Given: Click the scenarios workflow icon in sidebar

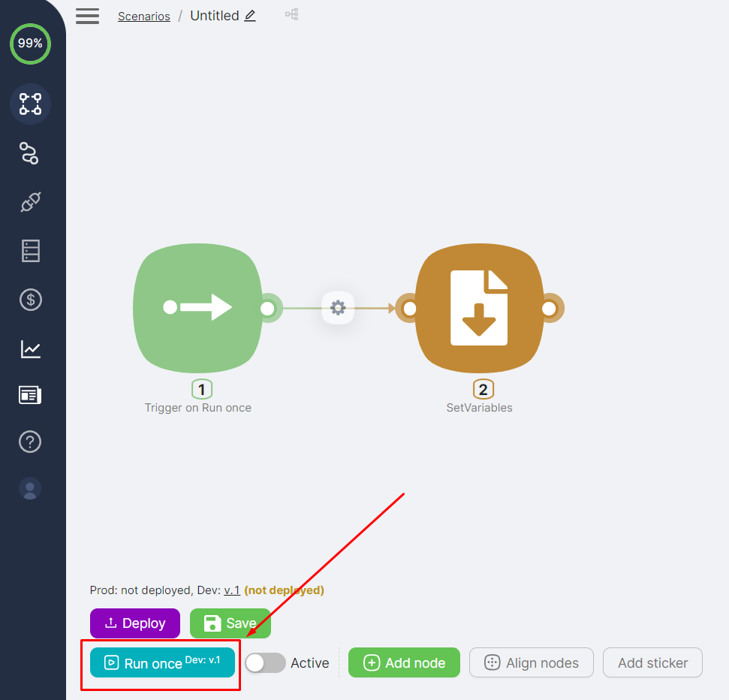Looking at the screenshot, I should tap(30, 104).
